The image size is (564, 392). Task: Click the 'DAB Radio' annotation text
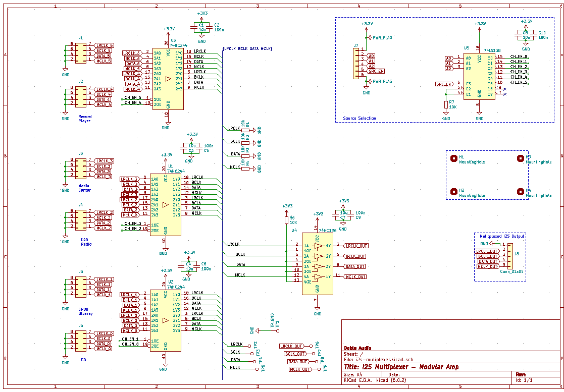tap(86, 242)
